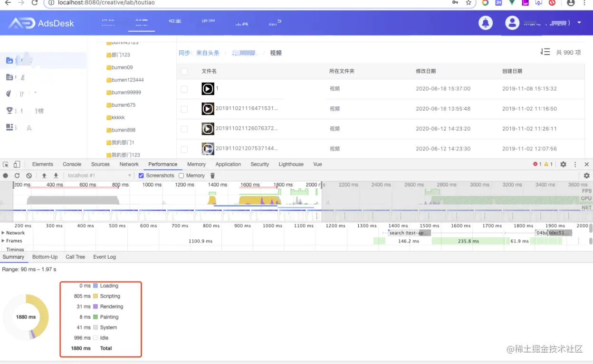Image resolution: width=593 pixels, height=364 pixels.
Task: Select folder 我的部门1
Action: [123, 142]
